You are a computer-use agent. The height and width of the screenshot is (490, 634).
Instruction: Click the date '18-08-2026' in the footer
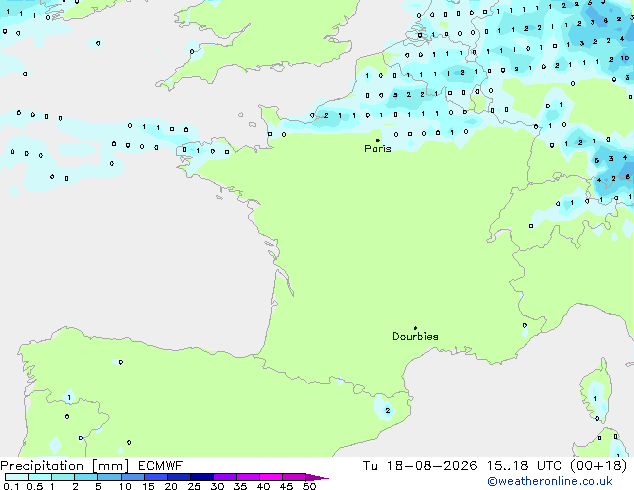coord(432,466)
